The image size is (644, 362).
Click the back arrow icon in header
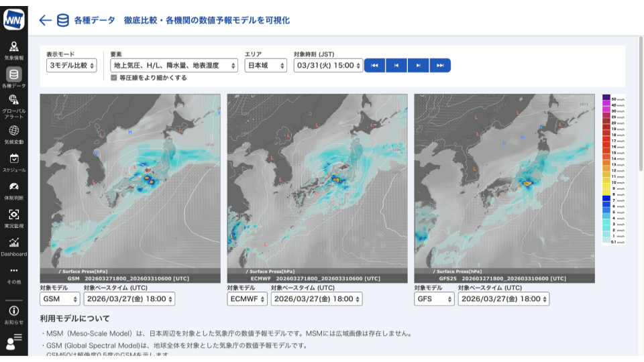coord(45,20)
